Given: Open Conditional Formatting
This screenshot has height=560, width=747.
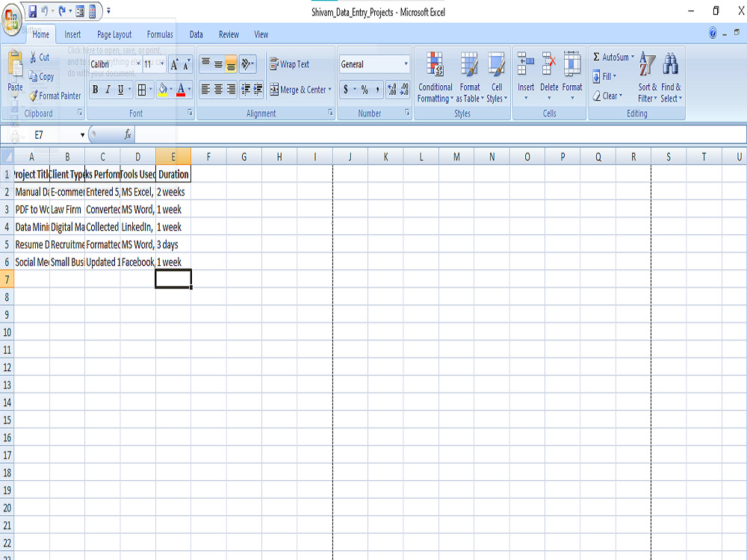Looking at the screenshot, I should click(435, 77).
